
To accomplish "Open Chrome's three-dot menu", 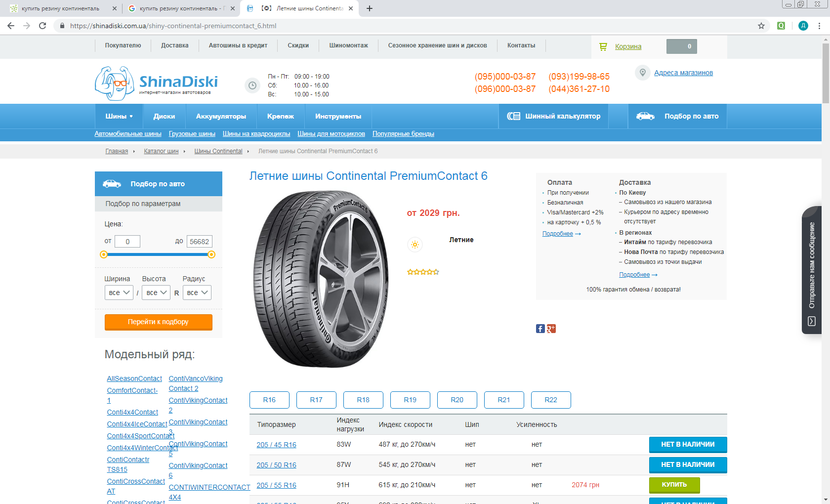I will (x=820, y=26).
